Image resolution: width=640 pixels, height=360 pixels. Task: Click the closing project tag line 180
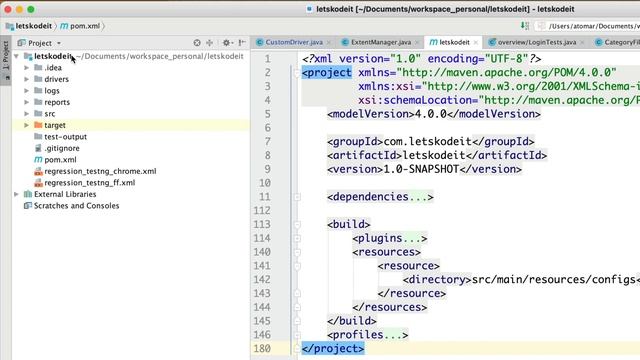333,349
